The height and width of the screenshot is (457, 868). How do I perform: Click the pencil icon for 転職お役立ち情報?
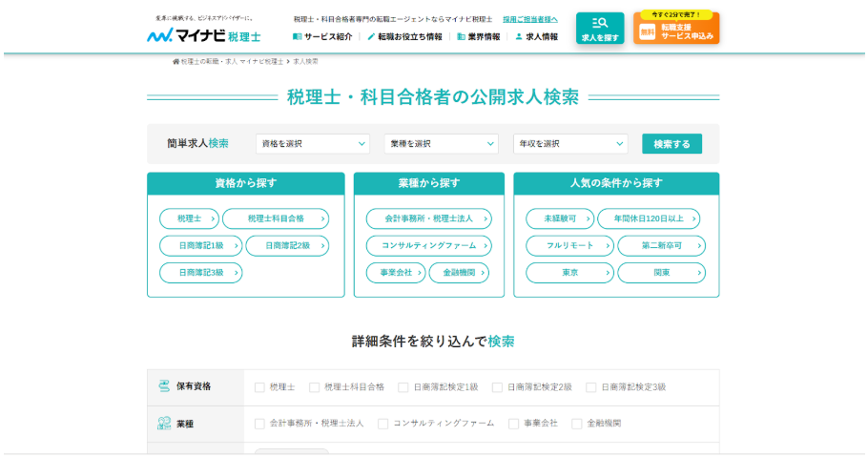pos(371,37)
